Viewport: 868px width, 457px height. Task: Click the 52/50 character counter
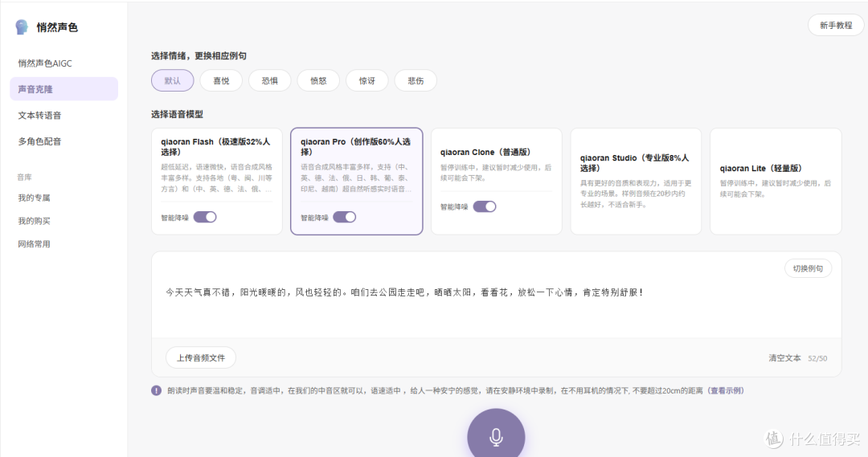tap(817, 358)
